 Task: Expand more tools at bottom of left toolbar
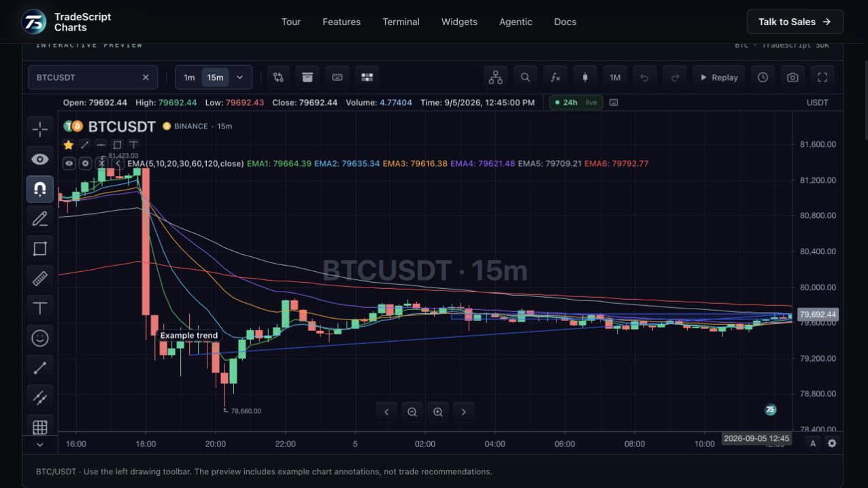[x=40, y=445]
